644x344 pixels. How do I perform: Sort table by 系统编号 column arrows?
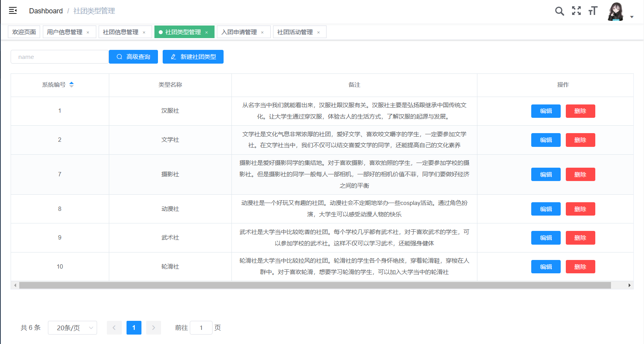(x=72, y=84)
